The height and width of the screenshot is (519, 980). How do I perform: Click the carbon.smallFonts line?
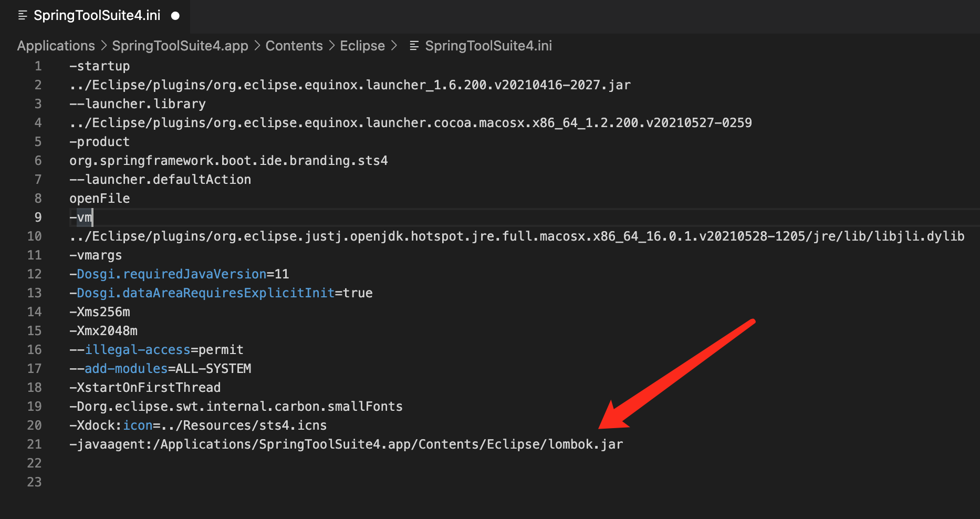point(236,407)
